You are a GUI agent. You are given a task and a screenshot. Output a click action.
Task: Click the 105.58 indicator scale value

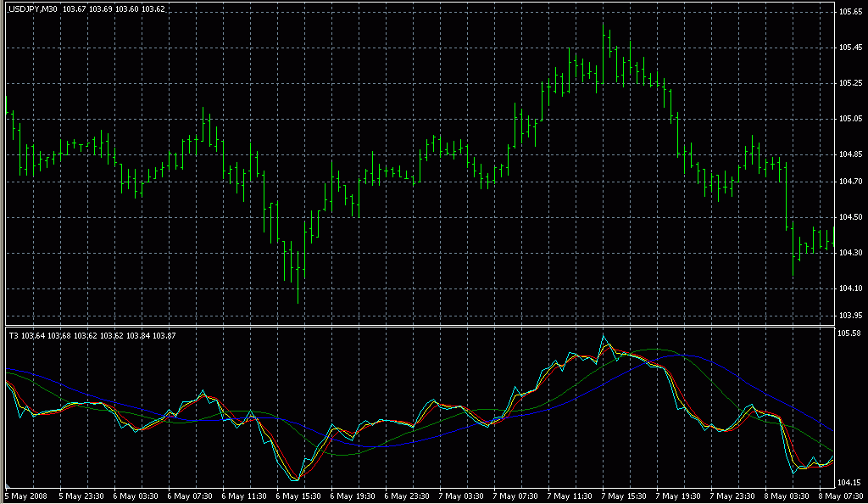[x=850, y=333]
